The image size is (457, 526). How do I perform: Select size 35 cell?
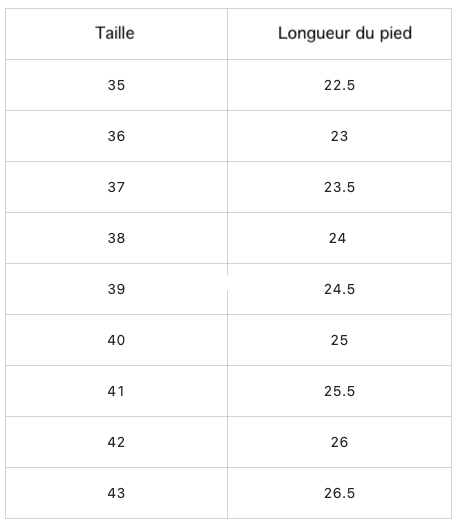pyautogui.click(x=116, y=85)
